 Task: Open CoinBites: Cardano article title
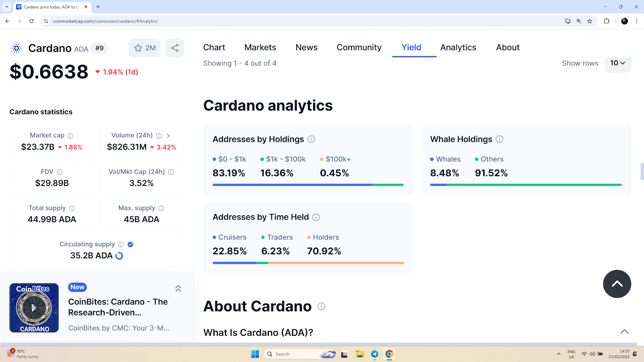pos(118,307)
